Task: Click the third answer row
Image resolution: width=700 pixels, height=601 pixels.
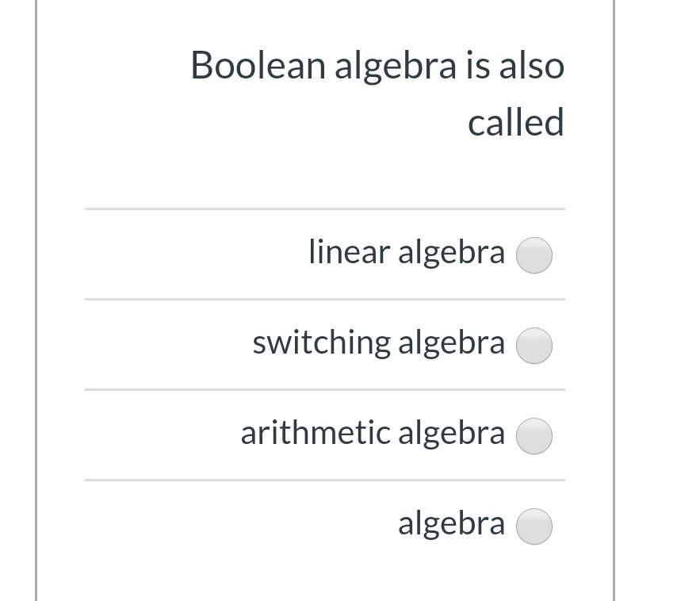Action: tap(325, 434)
